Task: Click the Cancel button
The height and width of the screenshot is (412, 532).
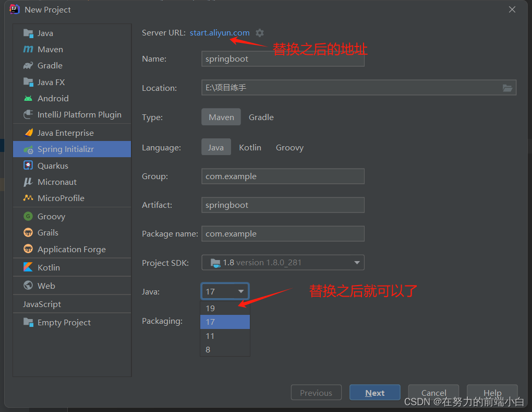Action: click(x=433, y=393)
